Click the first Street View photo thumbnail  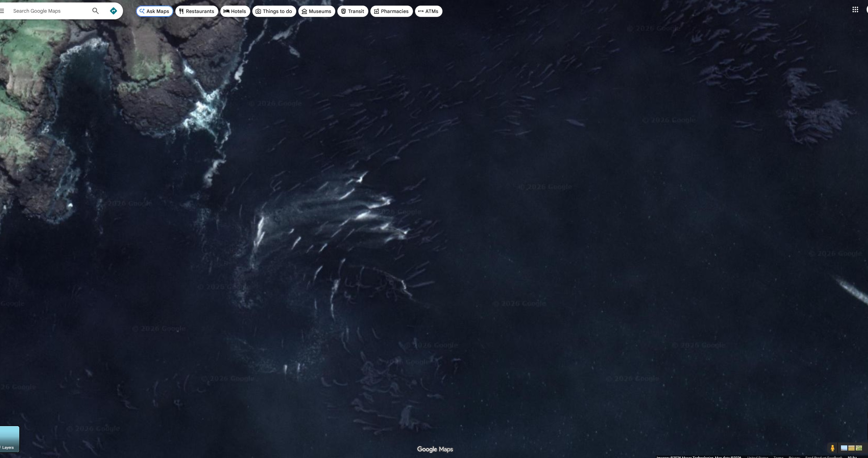(844, 448)
